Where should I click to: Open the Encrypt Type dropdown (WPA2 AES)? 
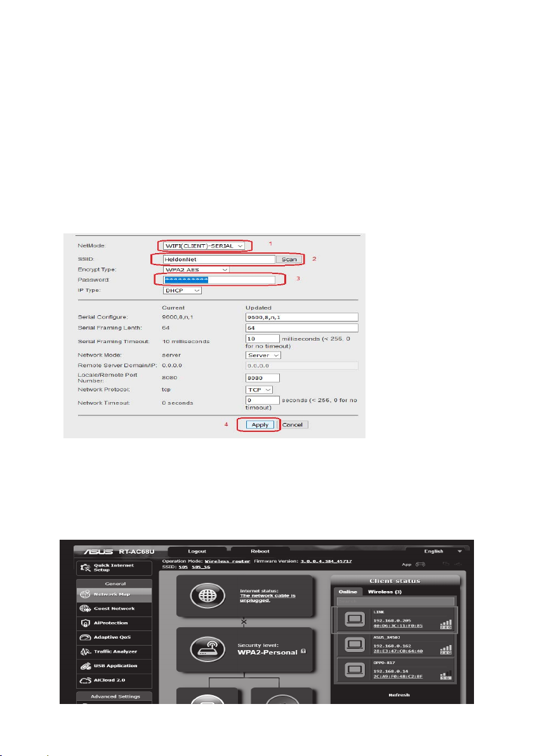click(196, 270)
